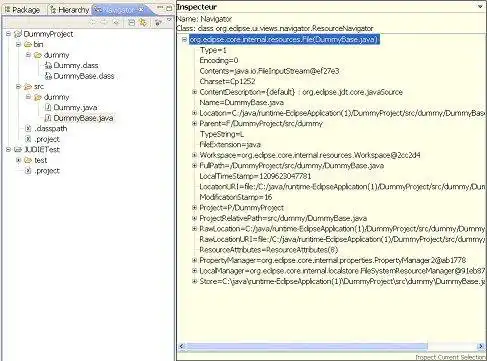
Task: Select the highlighted File(DummyBase.java) inspector row
Action: pyautogui.click(x=284, y=40)
